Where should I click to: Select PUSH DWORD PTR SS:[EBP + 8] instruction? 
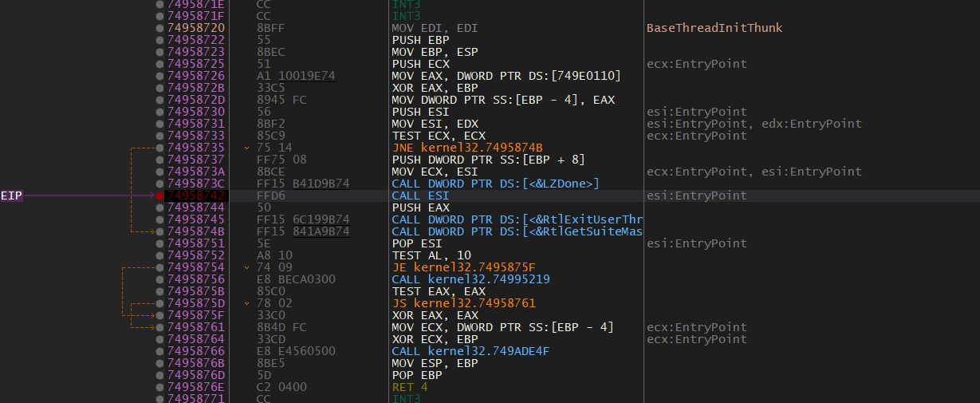pos(489,160)
